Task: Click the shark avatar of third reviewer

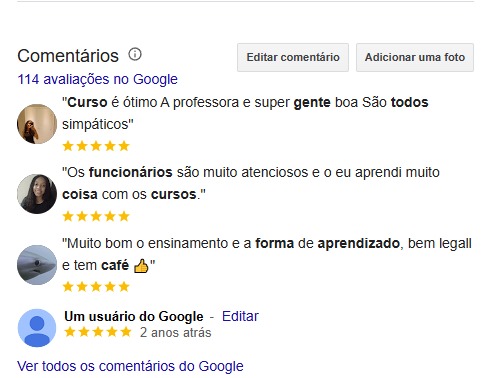Action: 37,265
